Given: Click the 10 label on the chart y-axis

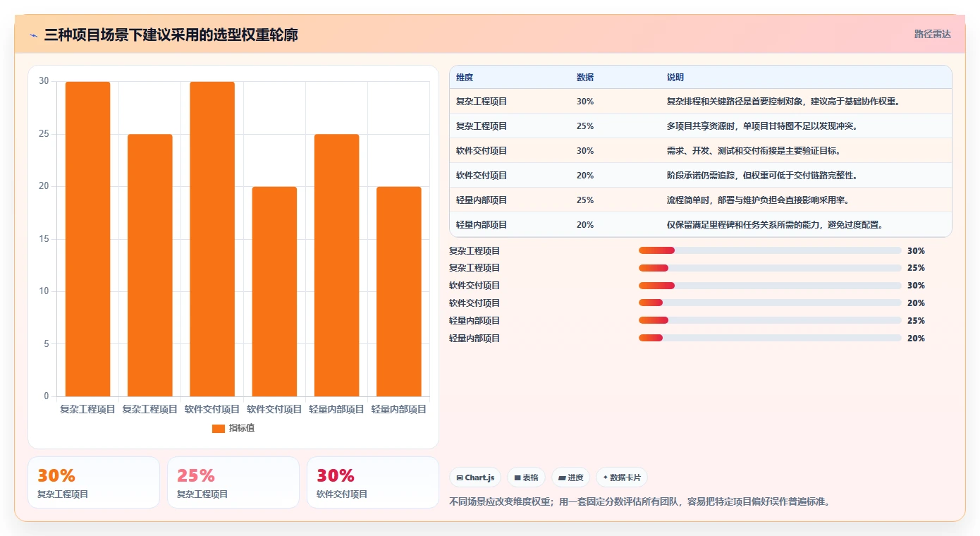Looking at the screenshot, I should click(44, 291).
